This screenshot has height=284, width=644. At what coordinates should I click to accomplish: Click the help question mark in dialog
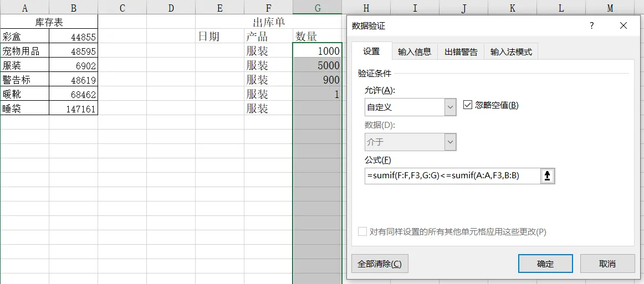pyautogui.click(x=591, y=26)
